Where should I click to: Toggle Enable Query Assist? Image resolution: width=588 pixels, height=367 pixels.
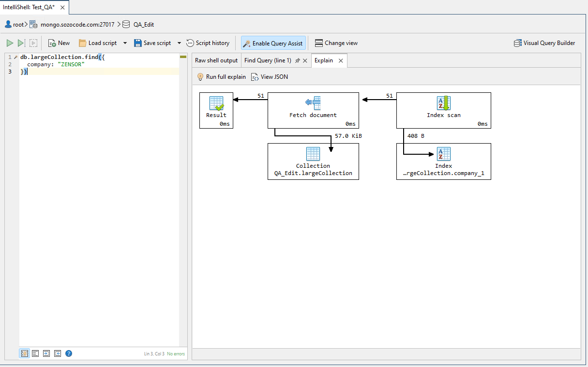click(x=273, y=43)
